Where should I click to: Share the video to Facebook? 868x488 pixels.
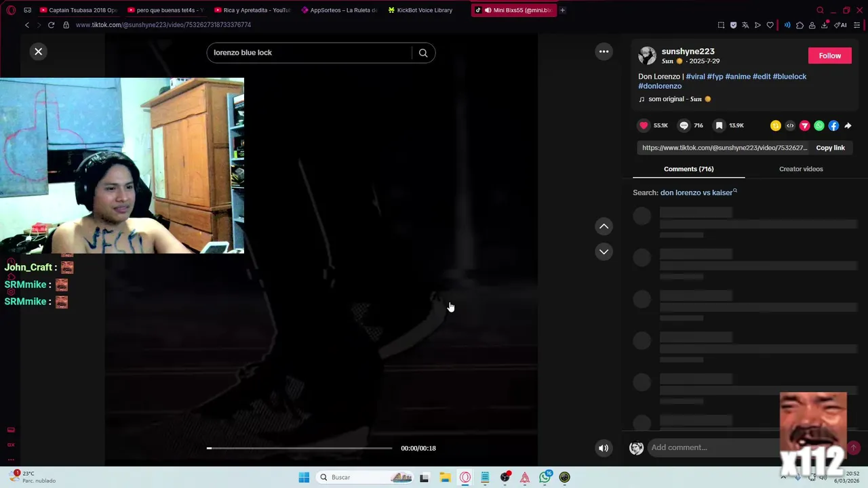point(833,125)
